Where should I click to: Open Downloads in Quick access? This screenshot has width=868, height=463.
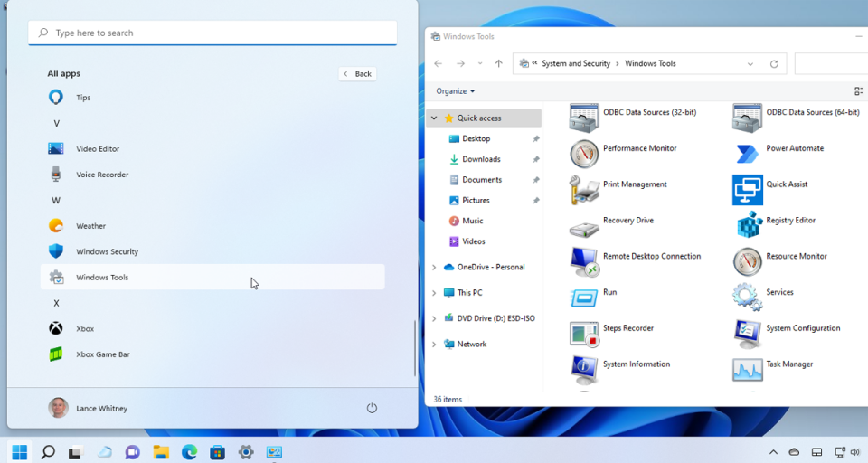[483, 159]
